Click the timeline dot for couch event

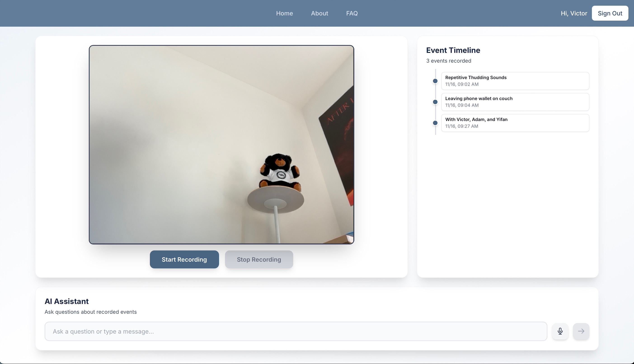point(435,102)
